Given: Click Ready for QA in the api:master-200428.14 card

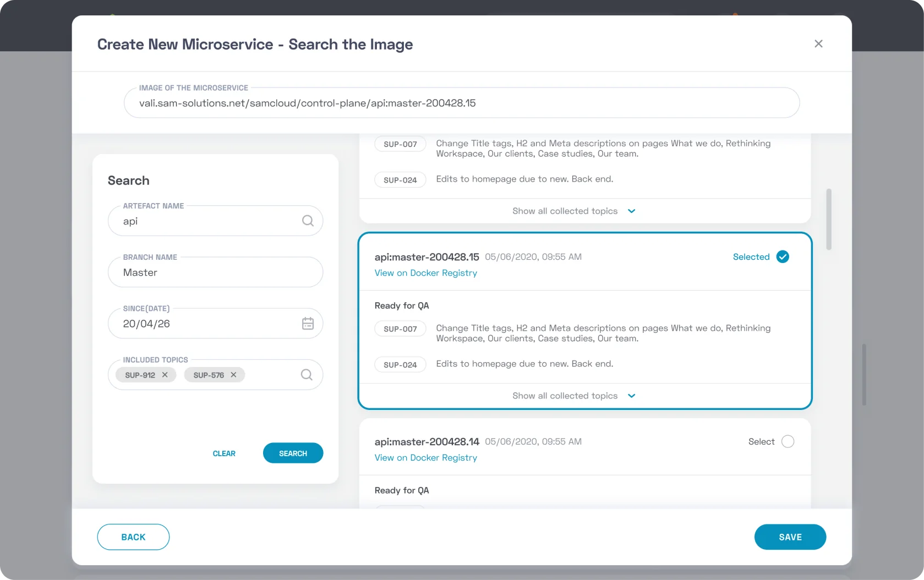Looking at the screenshot, I should pos(402,490).
